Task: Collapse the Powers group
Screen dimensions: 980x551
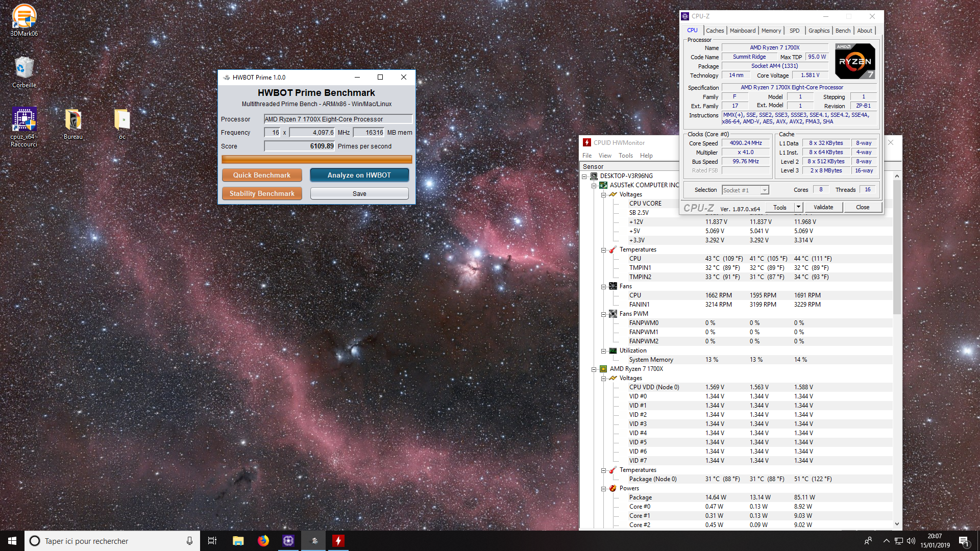Action: click(x=604, y=489)
